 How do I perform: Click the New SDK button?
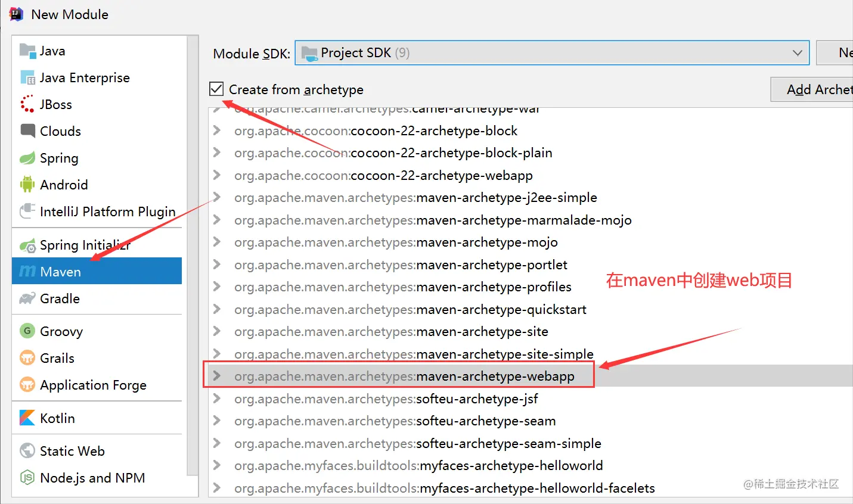835,53
